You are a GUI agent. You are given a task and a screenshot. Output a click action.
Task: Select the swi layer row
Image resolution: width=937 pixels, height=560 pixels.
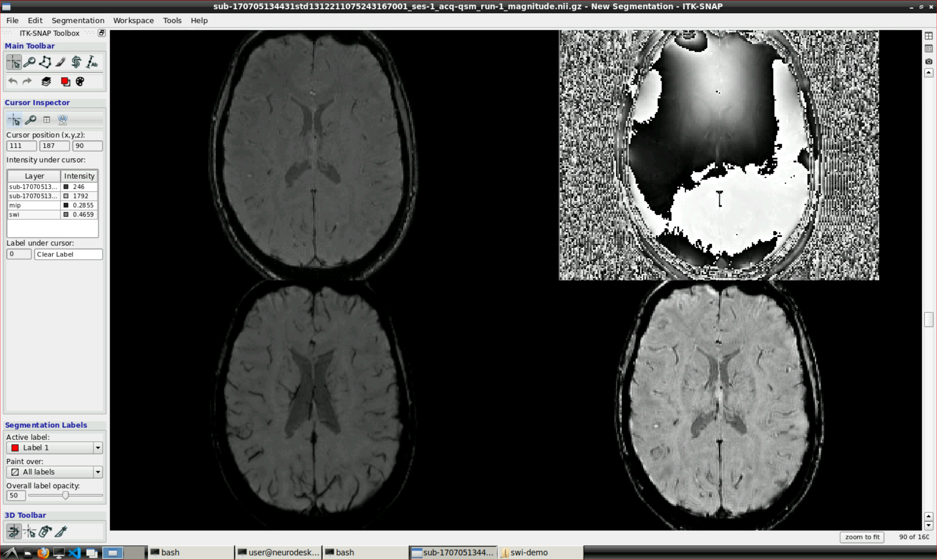click(53, 215)
